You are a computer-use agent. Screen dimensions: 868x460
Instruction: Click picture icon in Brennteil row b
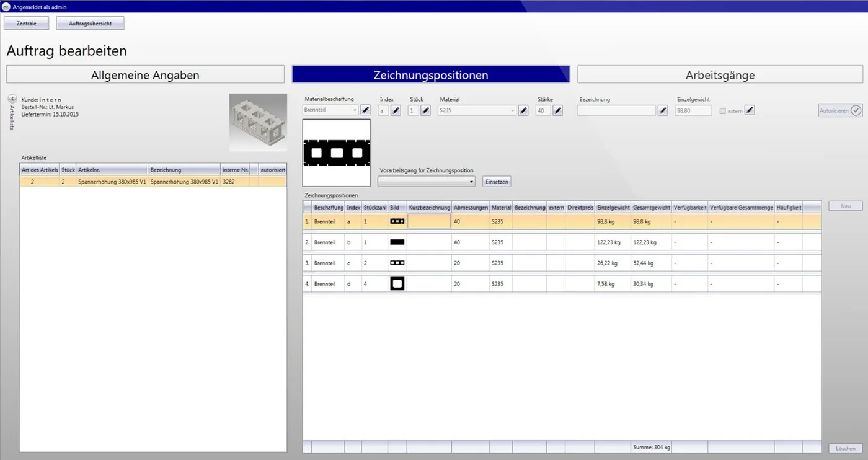pos(397,242)
